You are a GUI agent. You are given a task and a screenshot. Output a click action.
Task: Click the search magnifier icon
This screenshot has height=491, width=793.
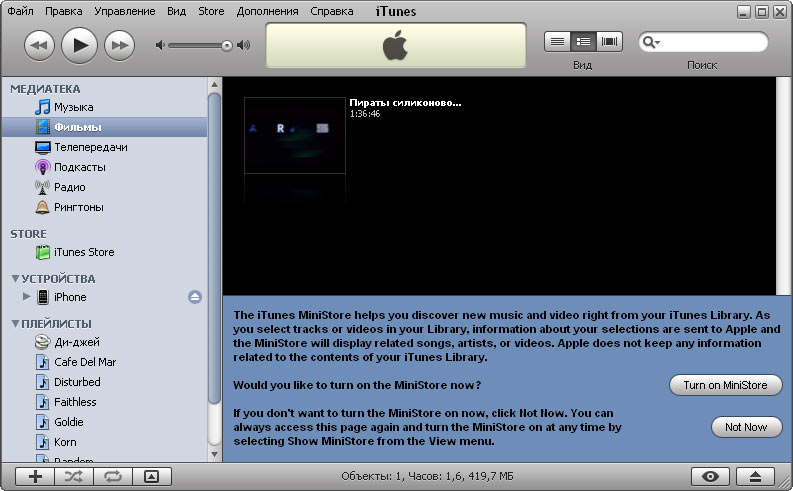tap(650, 42)
